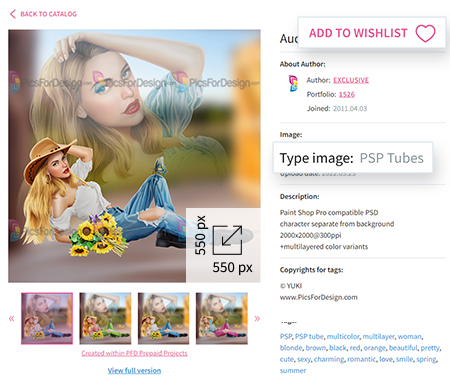Click the PSP tube tag

(x=309, y=336)
